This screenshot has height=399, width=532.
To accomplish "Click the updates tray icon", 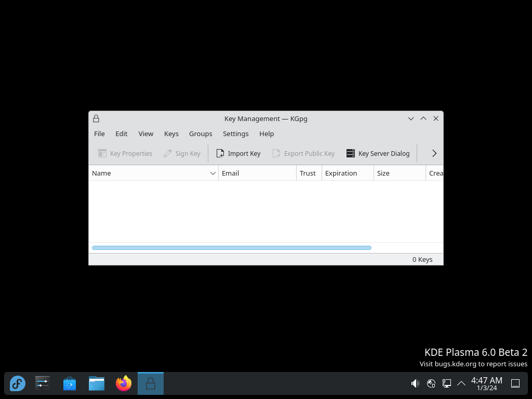I will [x=431, y=383].
